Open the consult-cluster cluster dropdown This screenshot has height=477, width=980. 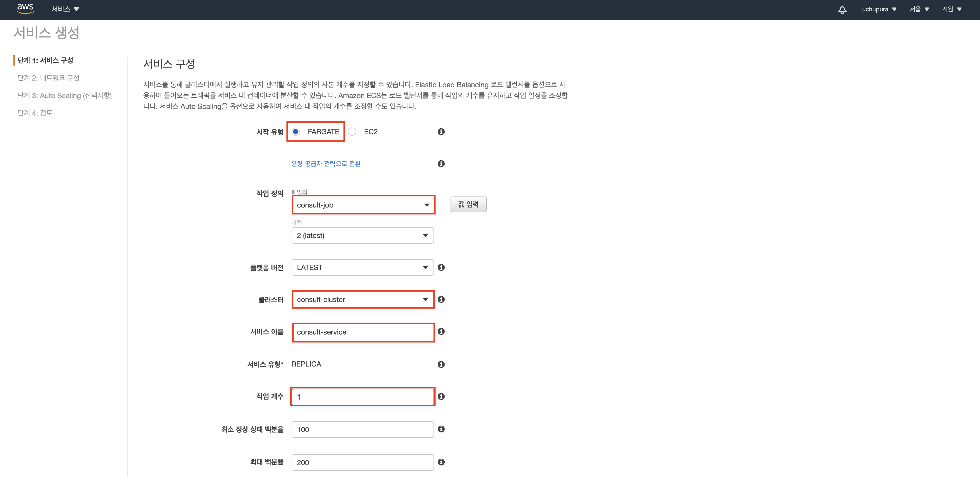363,300
